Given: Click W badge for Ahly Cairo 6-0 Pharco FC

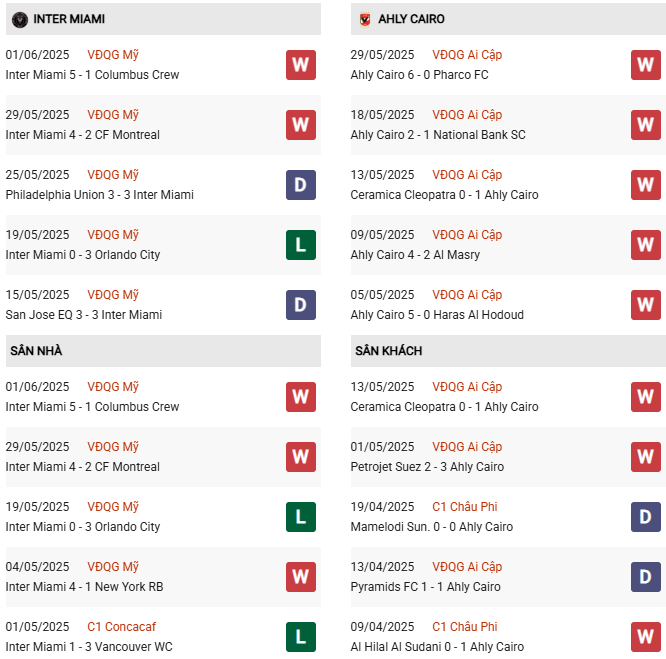Looking at the screenshot, I should 645,65.
